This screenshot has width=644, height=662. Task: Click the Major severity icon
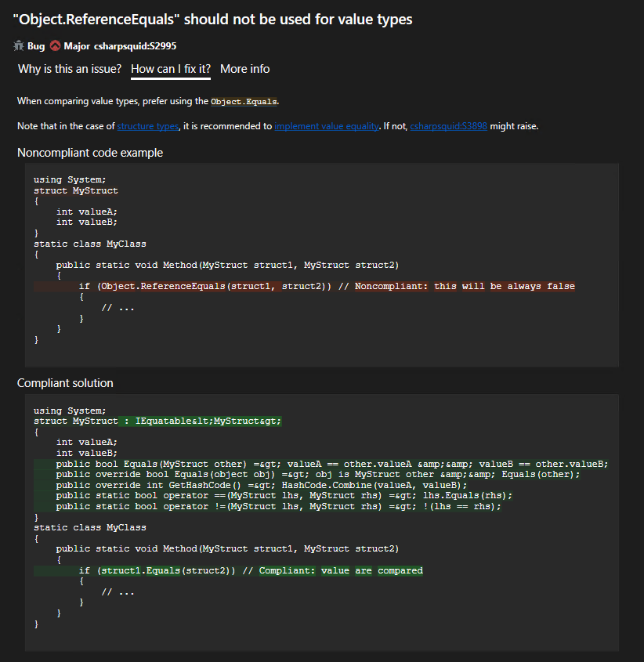point(56,45)
